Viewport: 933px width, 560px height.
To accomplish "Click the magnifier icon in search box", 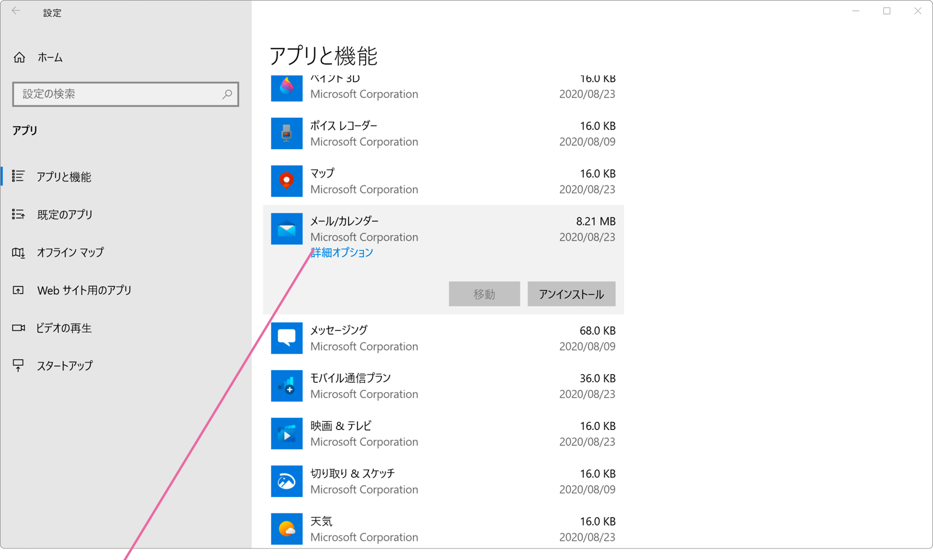I will coord(227,94).
